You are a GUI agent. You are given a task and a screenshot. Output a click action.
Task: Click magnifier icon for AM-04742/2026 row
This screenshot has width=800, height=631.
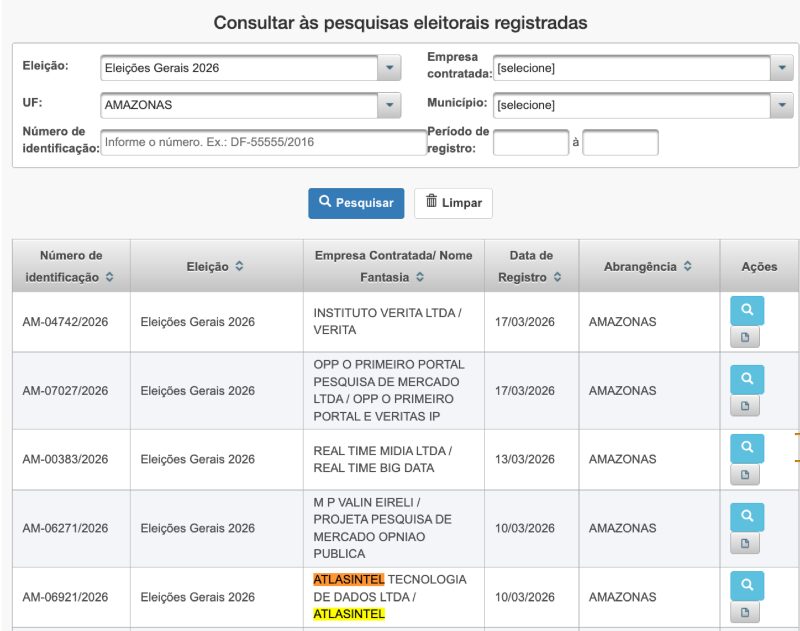746,311
